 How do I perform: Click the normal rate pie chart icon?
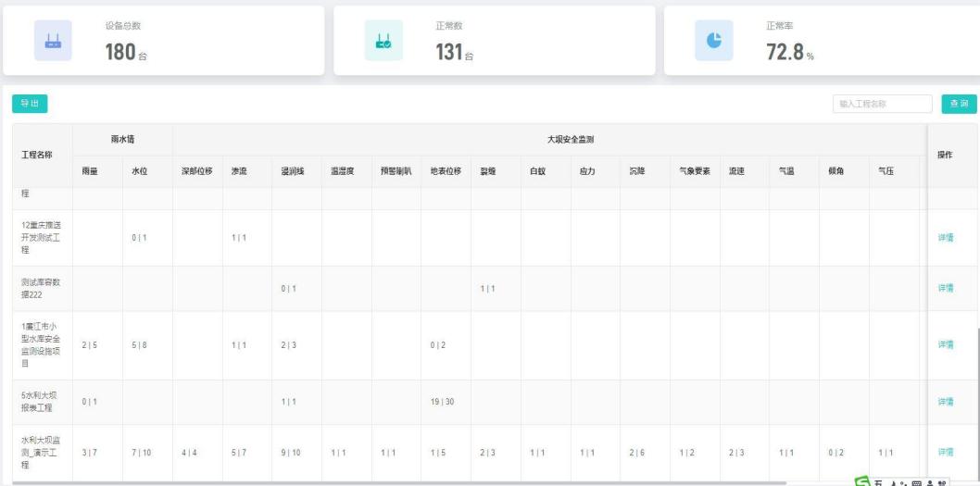point(713,41)
